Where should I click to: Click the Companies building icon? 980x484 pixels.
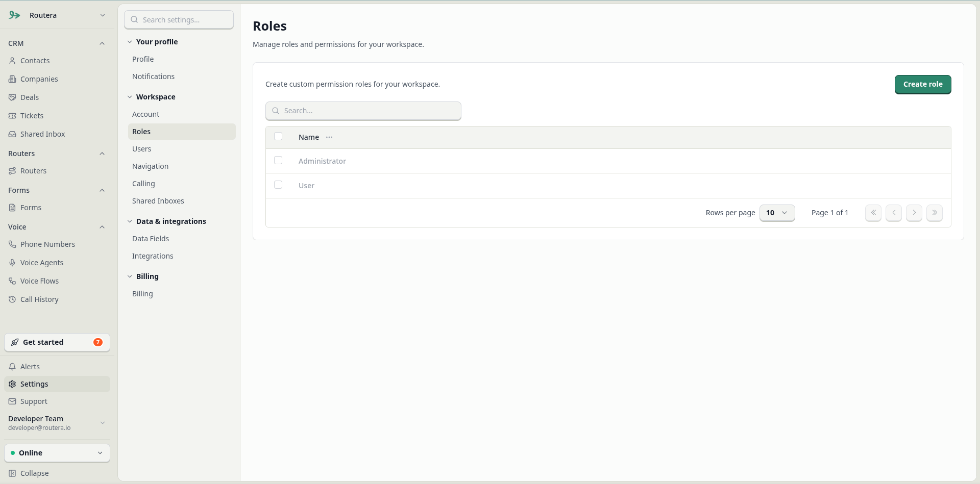pos(12,79)
